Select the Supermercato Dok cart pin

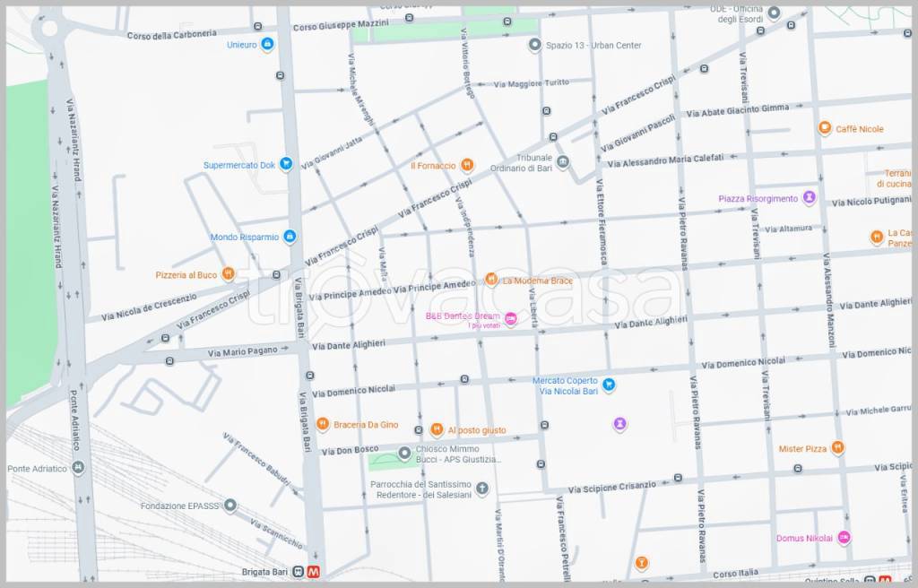pos(286,164)
